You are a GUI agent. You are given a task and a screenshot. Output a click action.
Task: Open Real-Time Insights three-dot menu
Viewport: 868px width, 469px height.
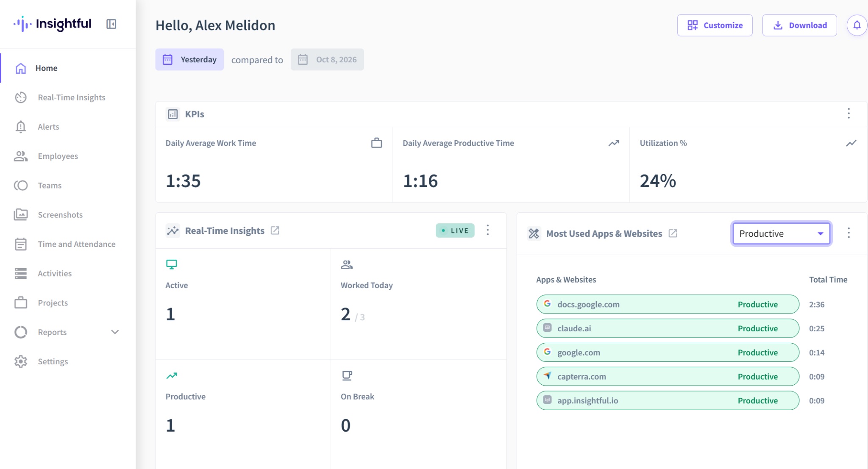coord(488,230)
